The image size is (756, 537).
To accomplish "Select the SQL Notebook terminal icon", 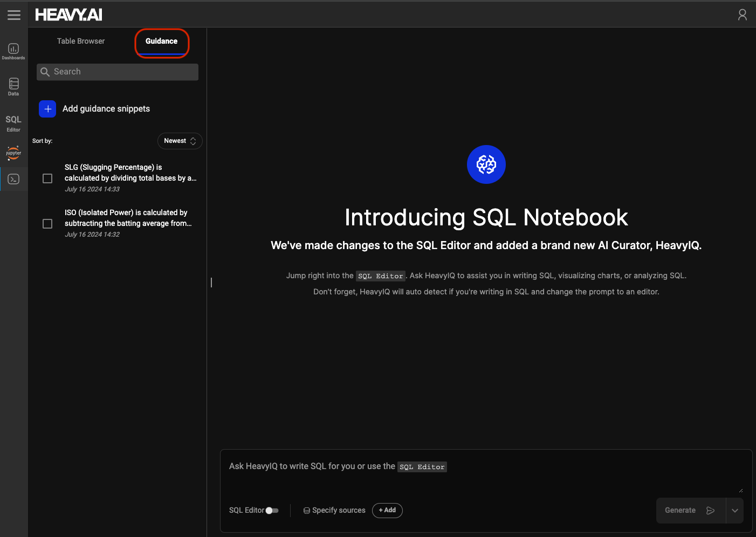I will click(13, 179).
